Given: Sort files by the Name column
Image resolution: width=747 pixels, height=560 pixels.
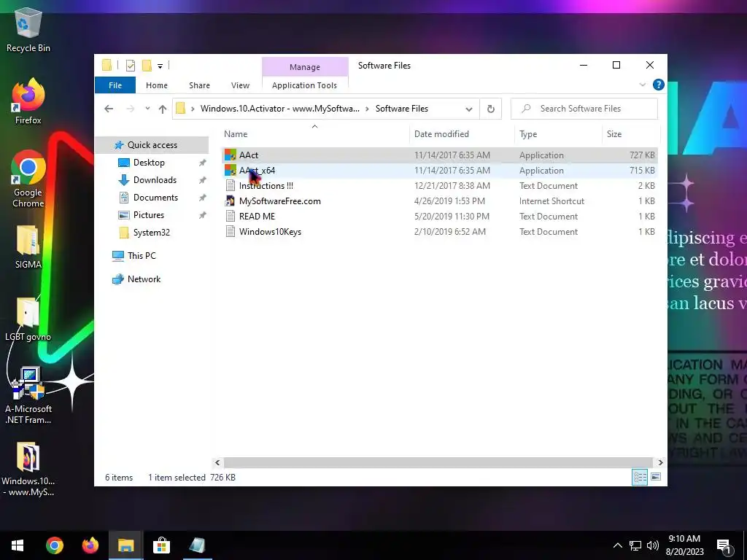Looking at the screenshot, I should [x=315, y=134].
